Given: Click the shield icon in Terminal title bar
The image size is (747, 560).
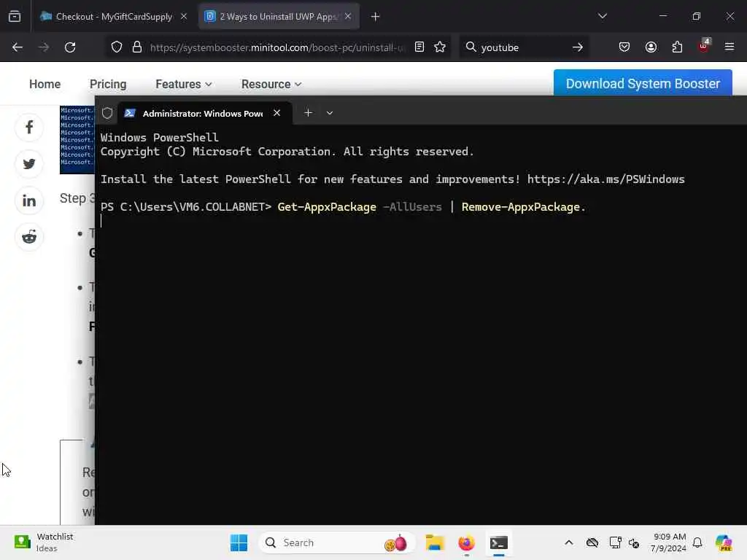Looking at the screenshot, I should (x=107, y=113).
